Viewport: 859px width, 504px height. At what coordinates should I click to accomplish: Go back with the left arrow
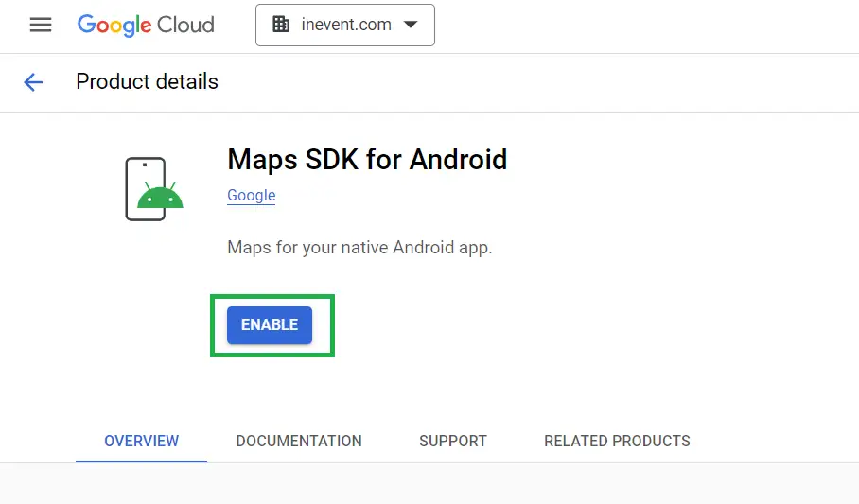33,82
